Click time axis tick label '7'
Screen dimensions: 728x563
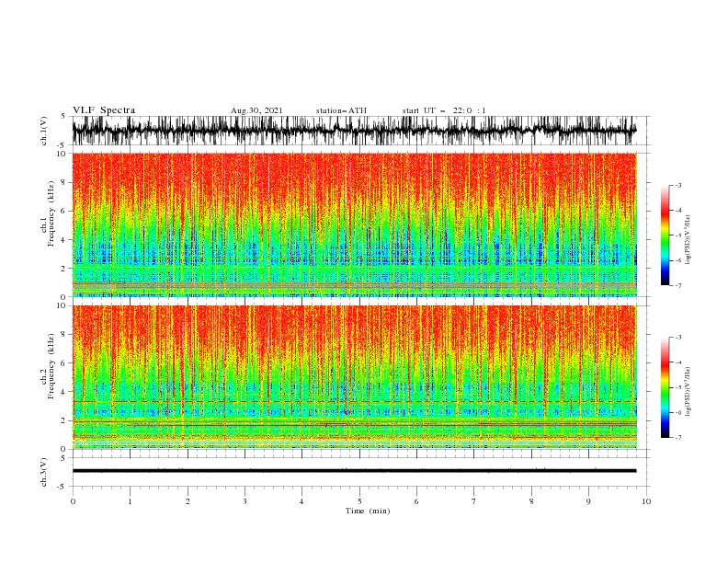474,501
